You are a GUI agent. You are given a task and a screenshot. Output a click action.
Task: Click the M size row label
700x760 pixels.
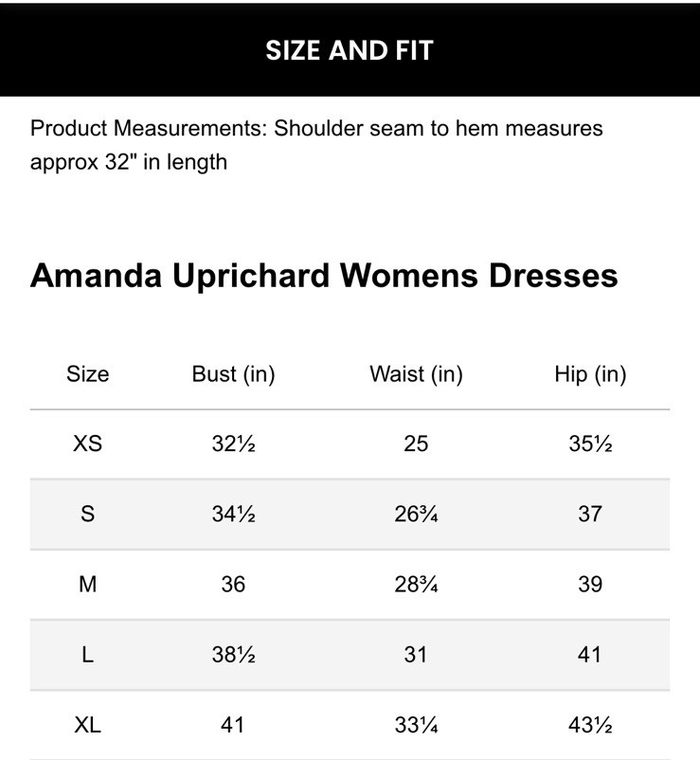click(x=87, y=584)
